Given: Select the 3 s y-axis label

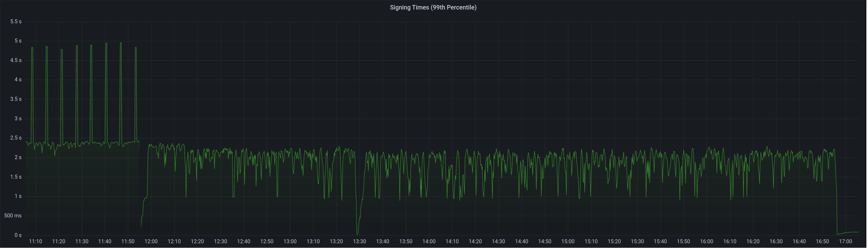Looking at the screenshot, I should click(x=18, y=118).
